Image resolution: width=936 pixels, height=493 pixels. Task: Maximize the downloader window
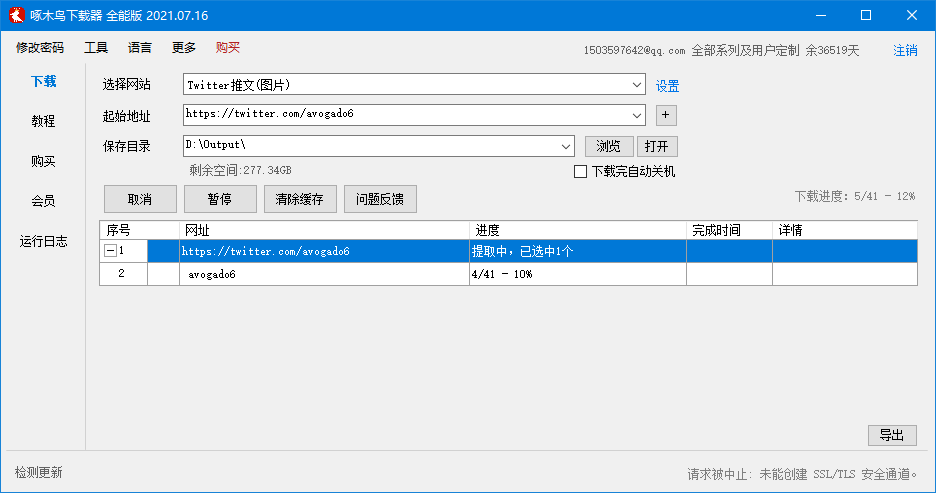coord(866,16)
